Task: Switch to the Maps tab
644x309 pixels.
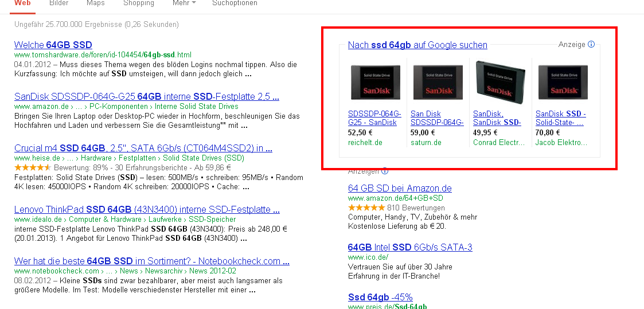Action: click(96, 3)
